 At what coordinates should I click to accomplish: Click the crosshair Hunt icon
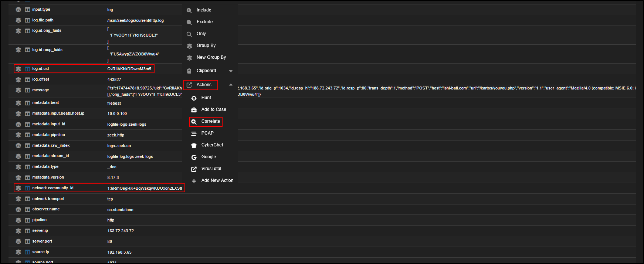pos(194,98)
